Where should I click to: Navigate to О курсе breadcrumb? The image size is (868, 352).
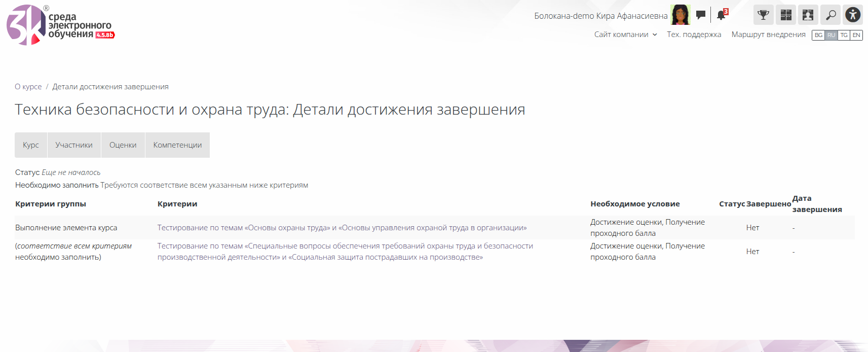[28, 87]
